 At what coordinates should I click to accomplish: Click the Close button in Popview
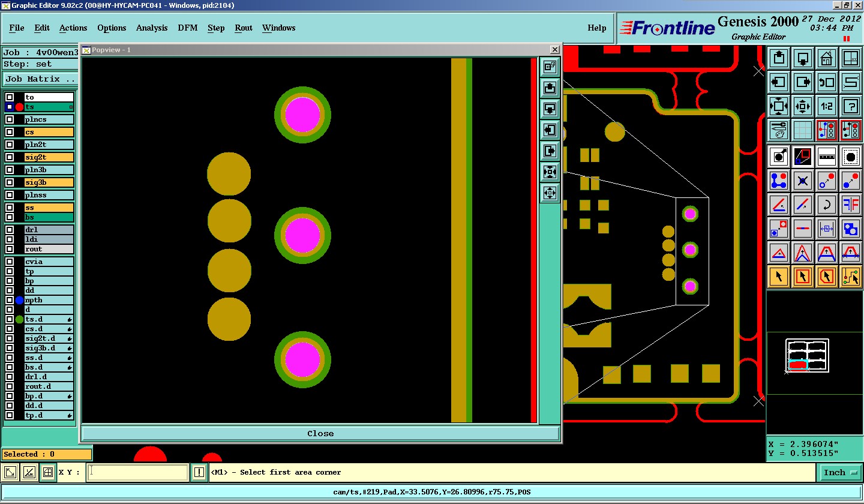pos(320,433)
